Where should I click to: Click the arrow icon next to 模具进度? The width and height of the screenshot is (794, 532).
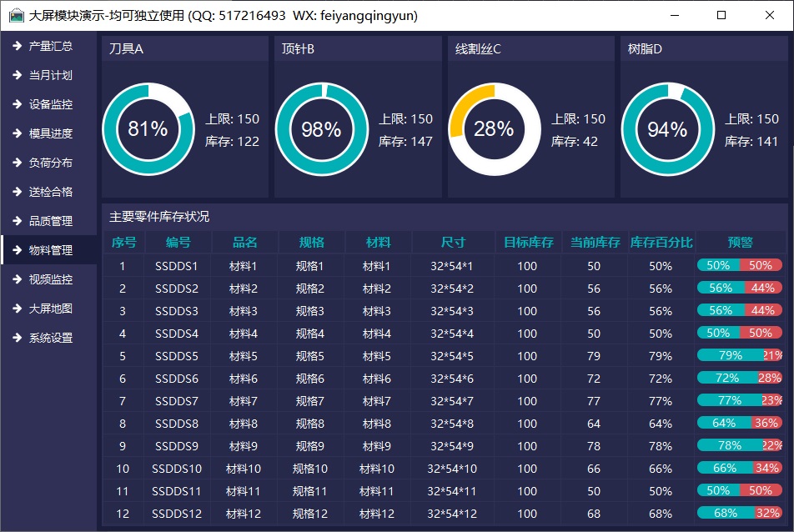[17, 133]
